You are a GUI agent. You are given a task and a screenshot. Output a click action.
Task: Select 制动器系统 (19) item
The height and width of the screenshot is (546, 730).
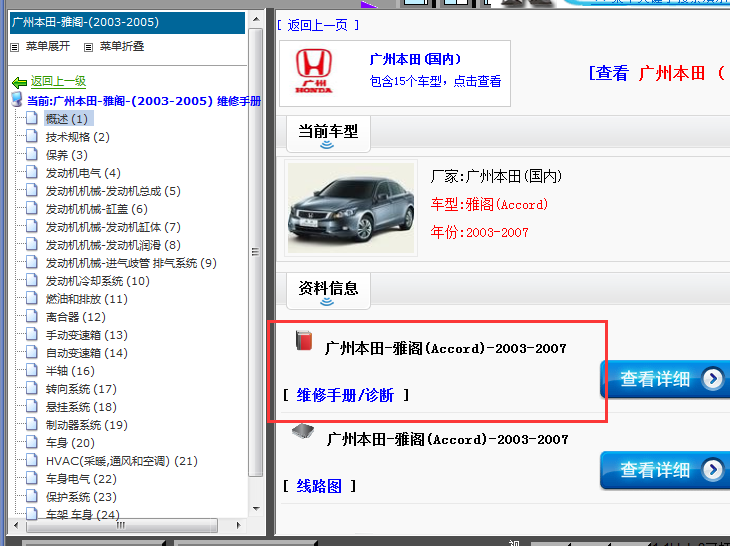point(87,425)
